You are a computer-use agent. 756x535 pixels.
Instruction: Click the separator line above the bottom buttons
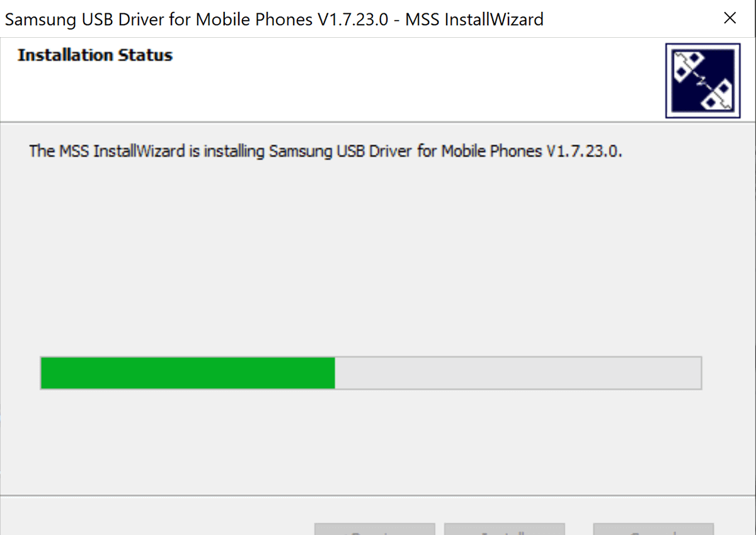[378, 495]
